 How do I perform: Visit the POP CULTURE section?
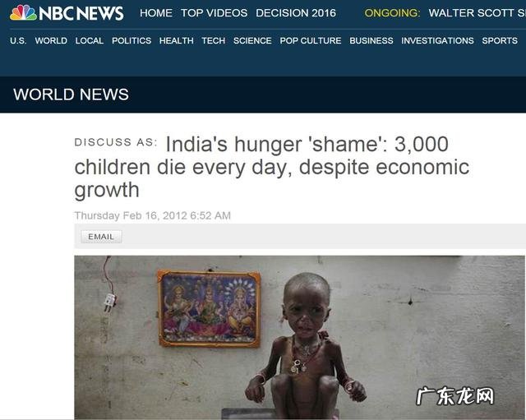pyautogui.click(x=311, y=40)
